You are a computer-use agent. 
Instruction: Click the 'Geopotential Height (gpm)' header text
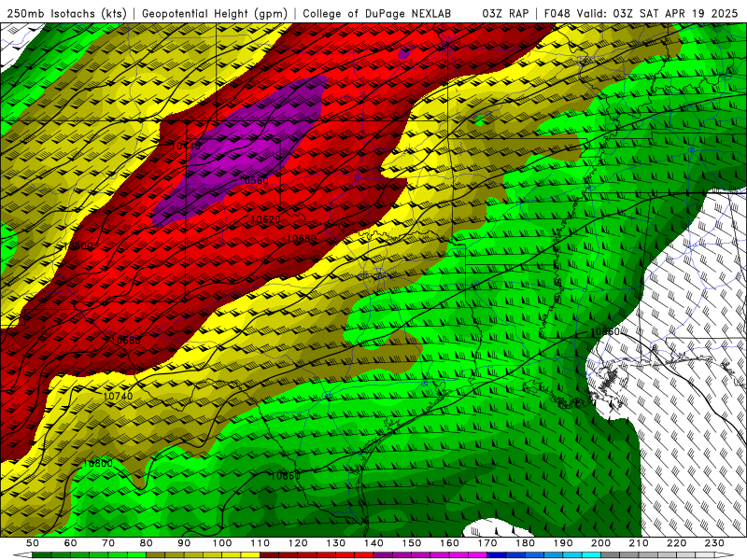215,13
